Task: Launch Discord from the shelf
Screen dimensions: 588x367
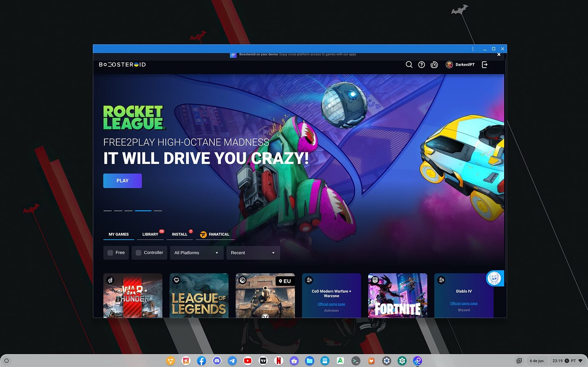Action: [217, 361]
